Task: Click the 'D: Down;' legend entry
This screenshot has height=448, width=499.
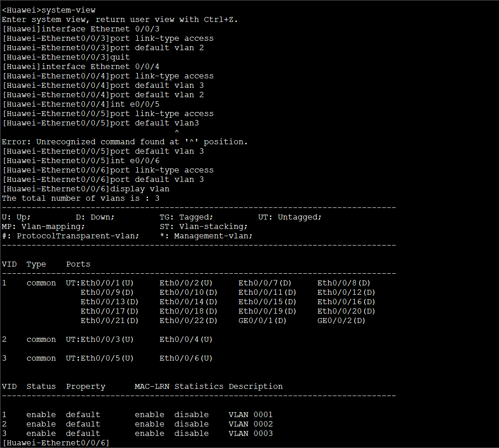Action: [x=95, y=217]
